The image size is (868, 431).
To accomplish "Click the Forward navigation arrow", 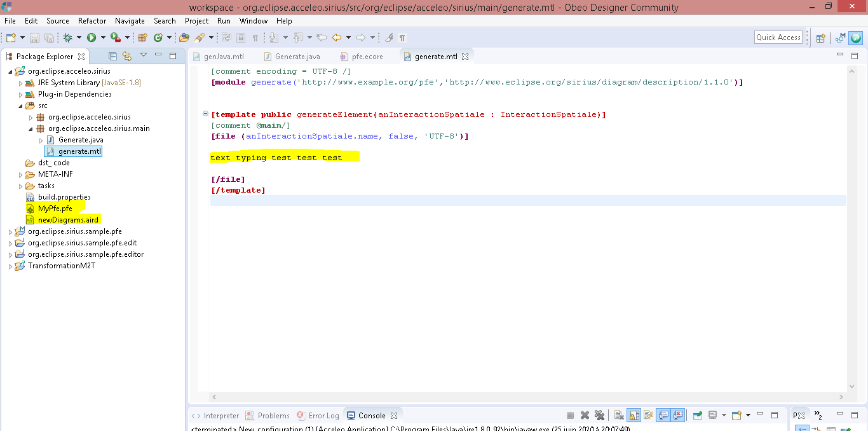I will 360,38.
